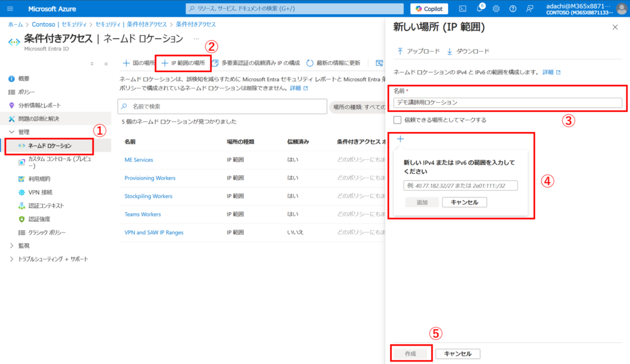630x364 pixels.
Task: Open クラシック ポリシー in the sidebar
Action: pos(47,232)
